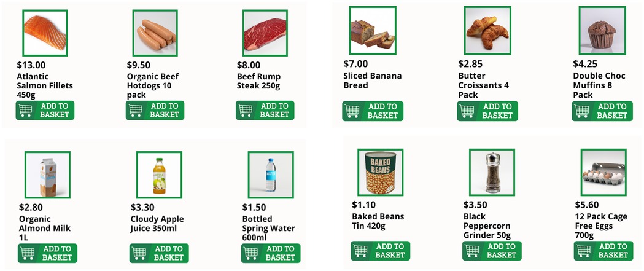644x271 pixels.
Task: Open the Beef Rump Steak picture
Action: pos(265,33)
